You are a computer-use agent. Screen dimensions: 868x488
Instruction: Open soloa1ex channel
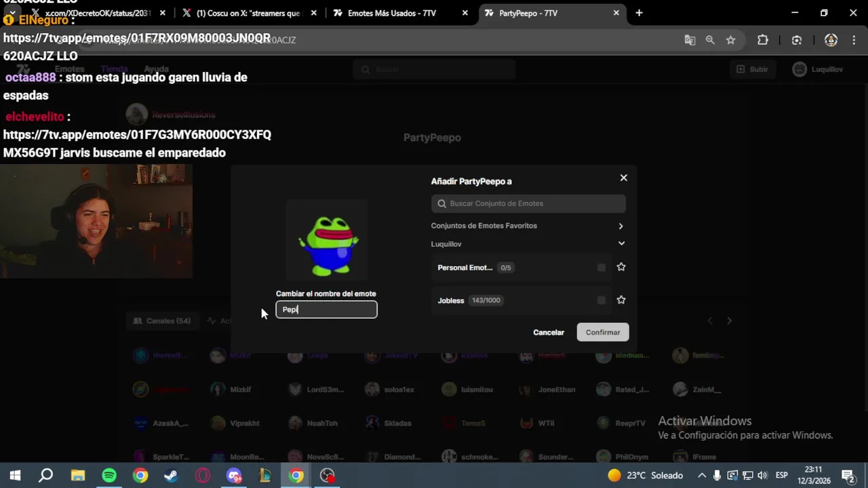[390, 390]
